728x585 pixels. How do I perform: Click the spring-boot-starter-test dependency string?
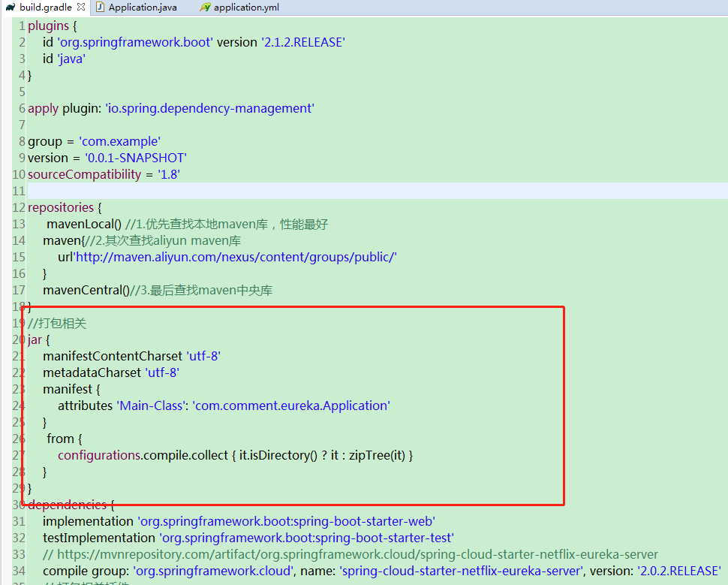(307, 538)
